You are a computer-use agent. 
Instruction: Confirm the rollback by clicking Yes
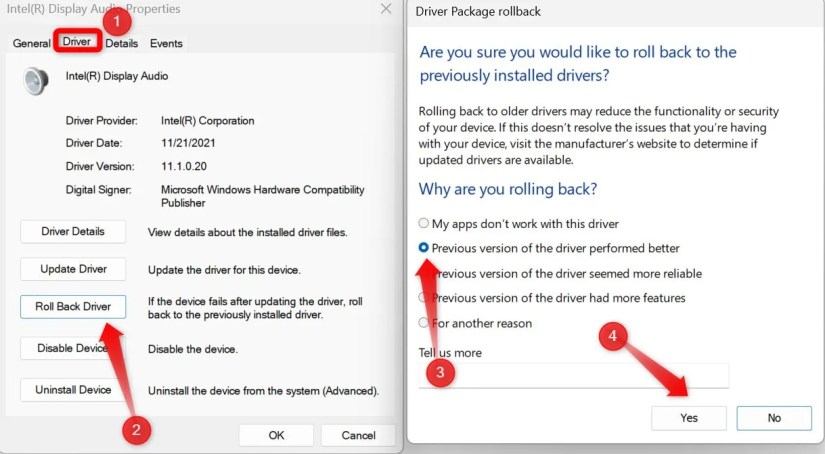689,418
